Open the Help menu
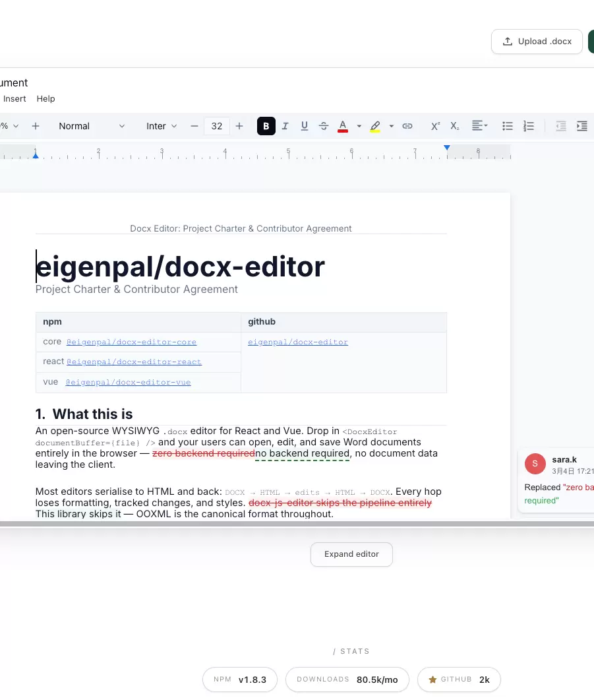This screenshot has width=594, height=700. tap(45, 99)
